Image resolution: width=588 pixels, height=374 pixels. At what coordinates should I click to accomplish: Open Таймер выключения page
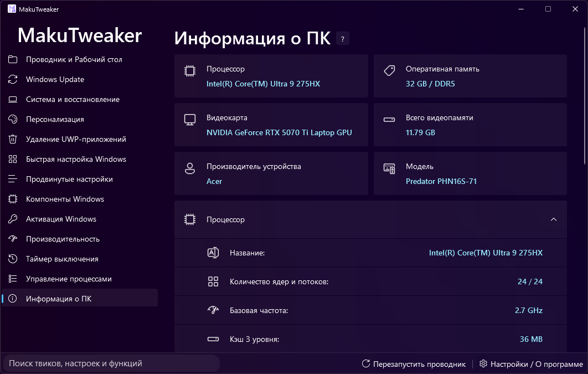[80, 259]
